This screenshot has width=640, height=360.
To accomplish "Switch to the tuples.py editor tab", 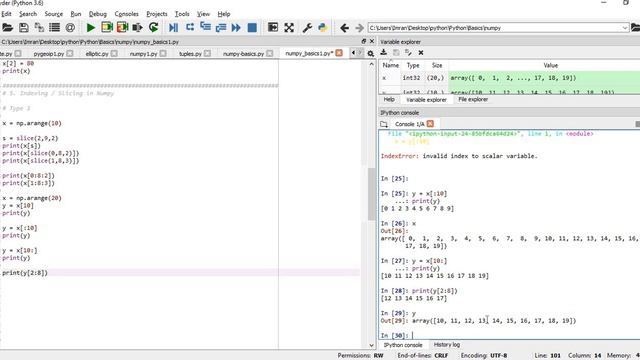I will (x=190, y=53).
